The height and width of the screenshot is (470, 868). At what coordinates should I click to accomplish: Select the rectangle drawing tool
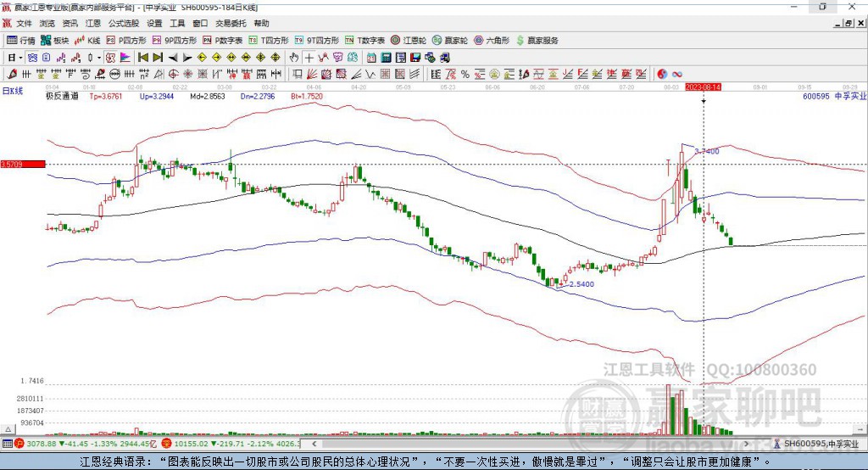click(x=298, y=74)
